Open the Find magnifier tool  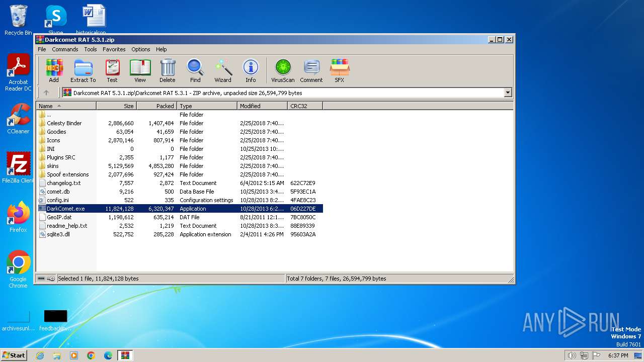[195, 70]
